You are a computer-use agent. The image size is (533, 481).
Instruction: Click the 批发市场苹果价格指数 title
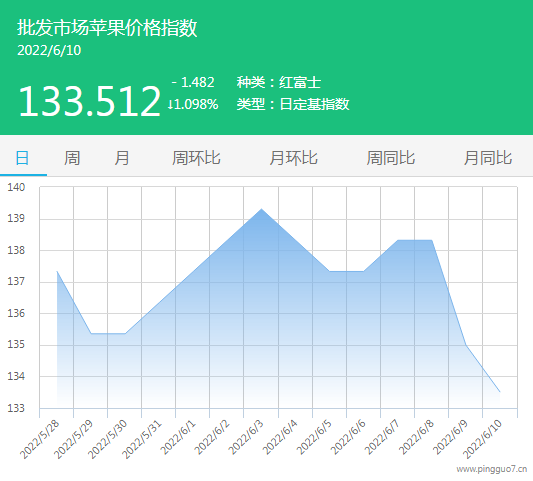(107, 28)
